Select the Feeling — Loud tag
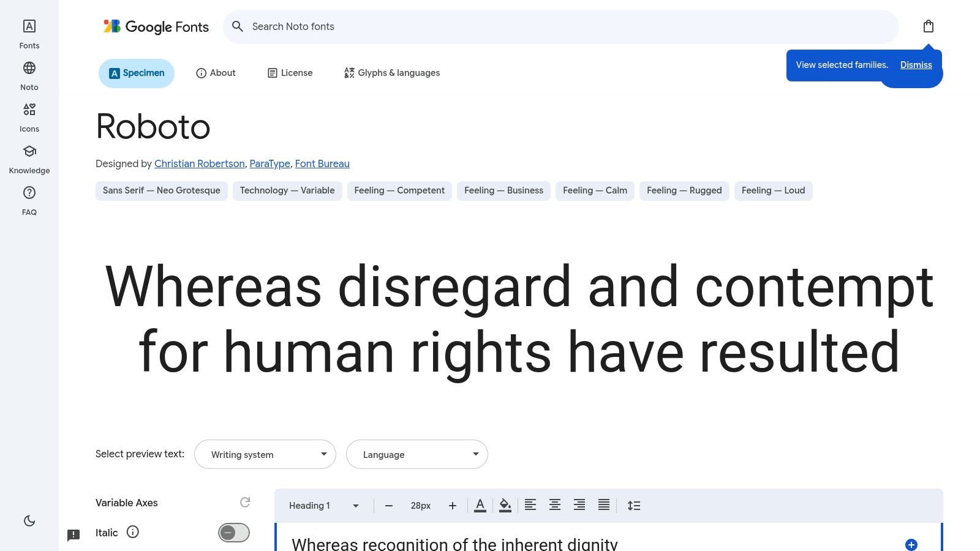The height and width of the screenshot is (551, 980). (x=773, y=190)
